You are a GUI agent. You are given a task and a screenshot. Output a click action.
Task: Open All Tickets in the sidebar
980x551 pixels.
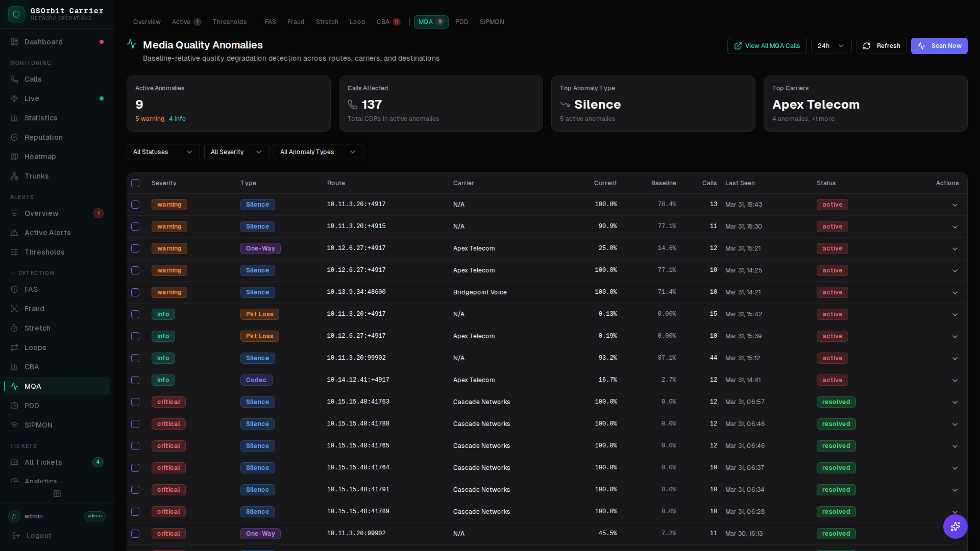pyautogui.click(x=43, y=462)
